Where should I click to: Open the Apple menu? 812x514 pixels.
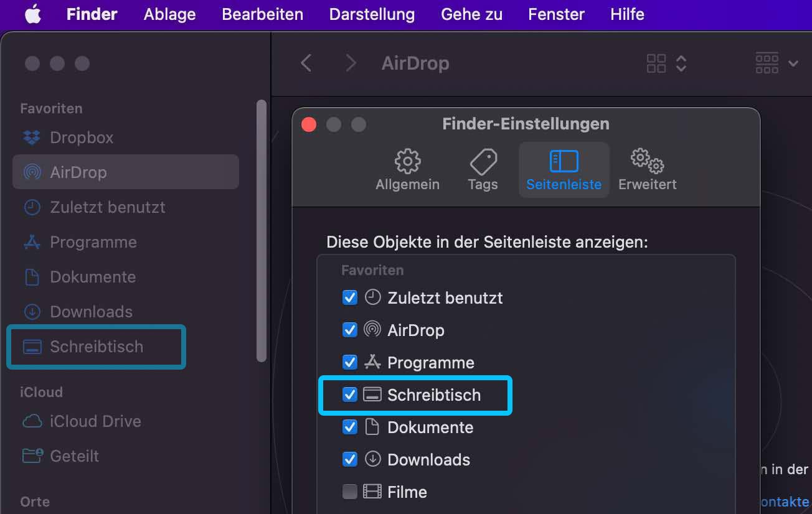click(33, 14)
